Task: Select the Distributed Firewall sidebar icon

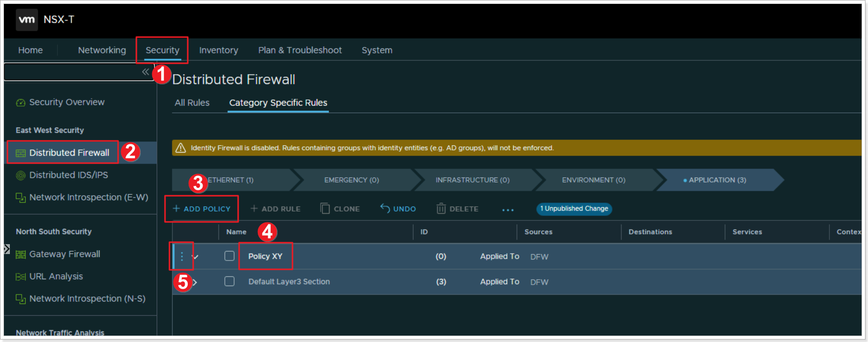Action: [20, 153]
